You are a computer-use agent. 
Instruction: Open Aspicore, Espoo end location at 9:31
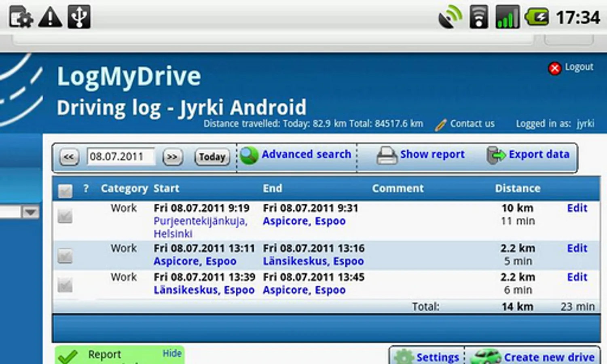coord(304,221)
